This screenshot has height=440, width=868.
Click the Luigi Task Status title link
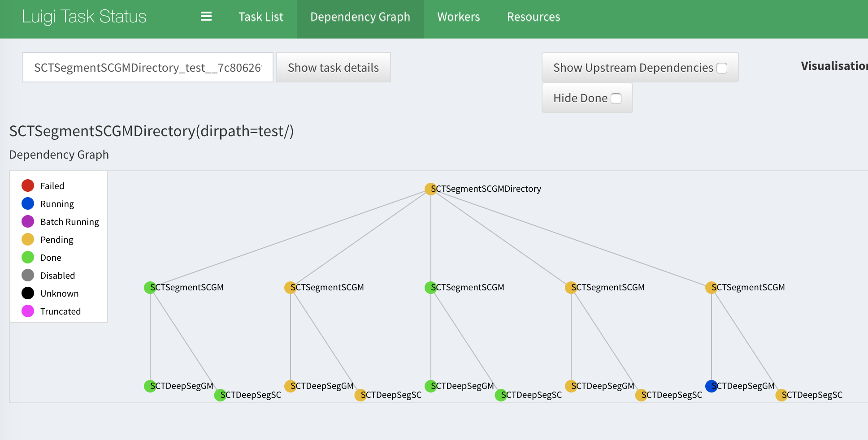pos(84,17)
